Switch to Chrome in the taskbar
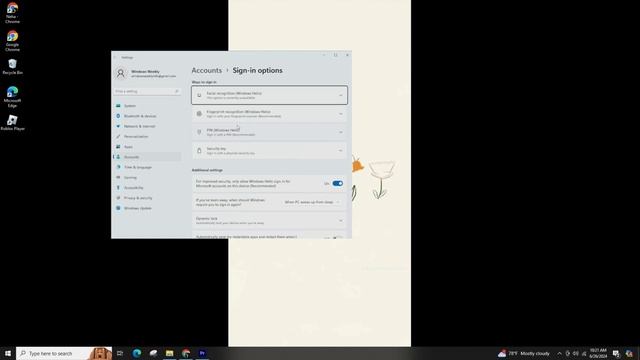The height and width of the screenshot is (360, 640). click(x=186, y=353)
